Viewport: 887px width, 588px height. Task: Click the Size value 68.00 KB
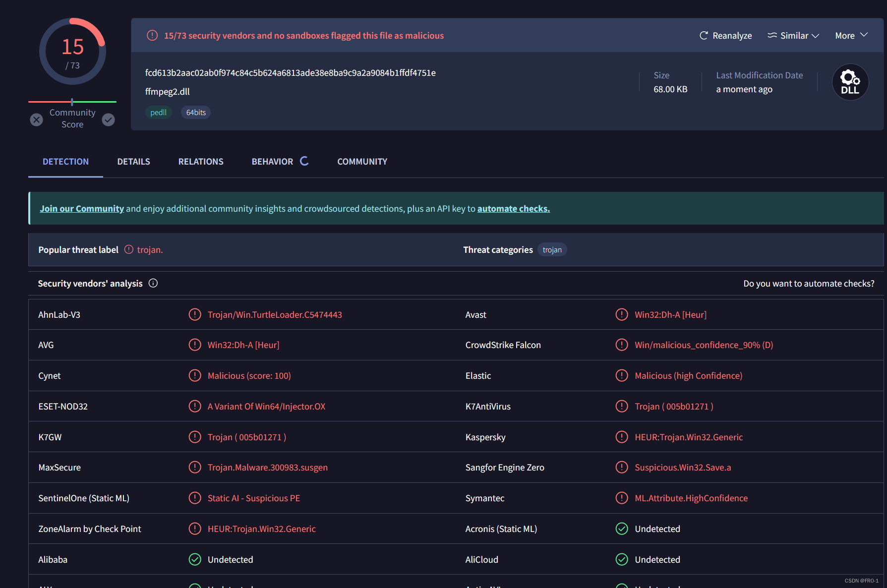(x=670, y=89)
